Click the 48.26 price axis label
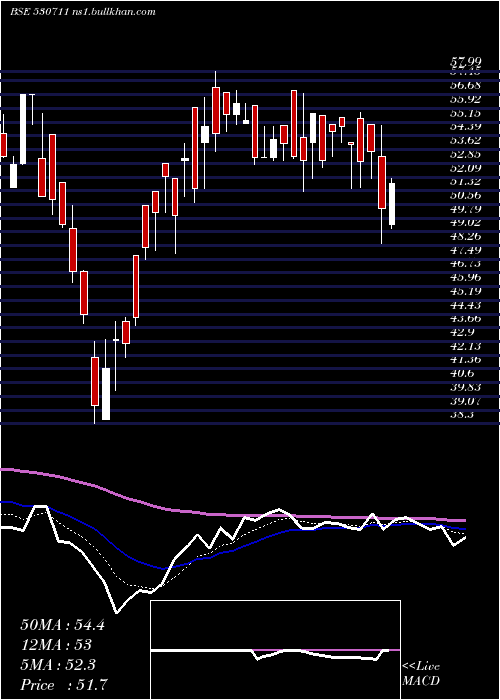 466,236
